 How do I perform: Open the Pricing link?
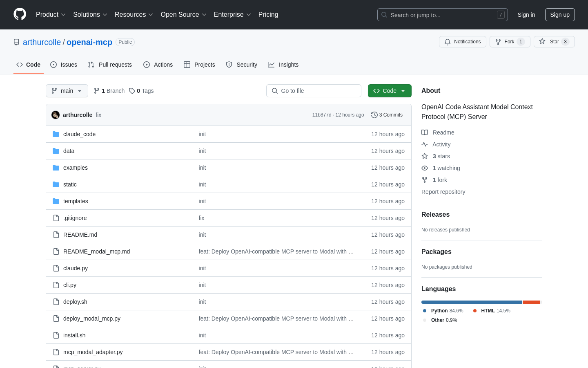click(268, 15)
